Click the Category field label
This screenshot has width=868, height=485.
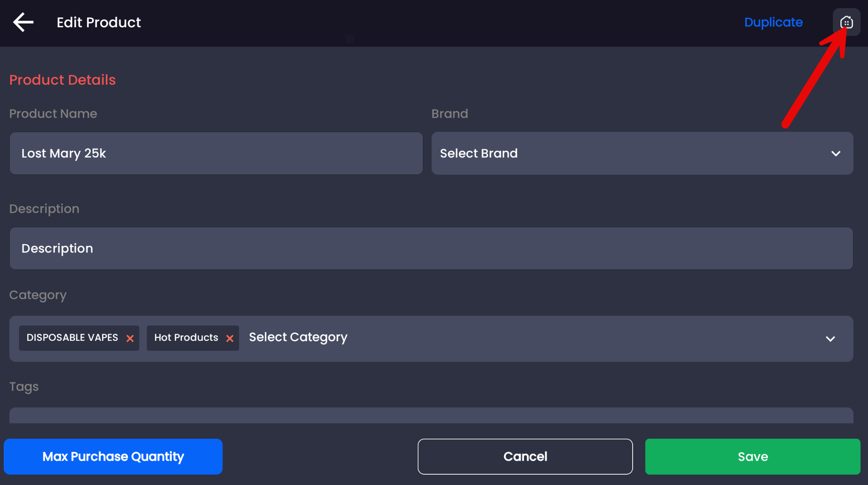[38, 295]
